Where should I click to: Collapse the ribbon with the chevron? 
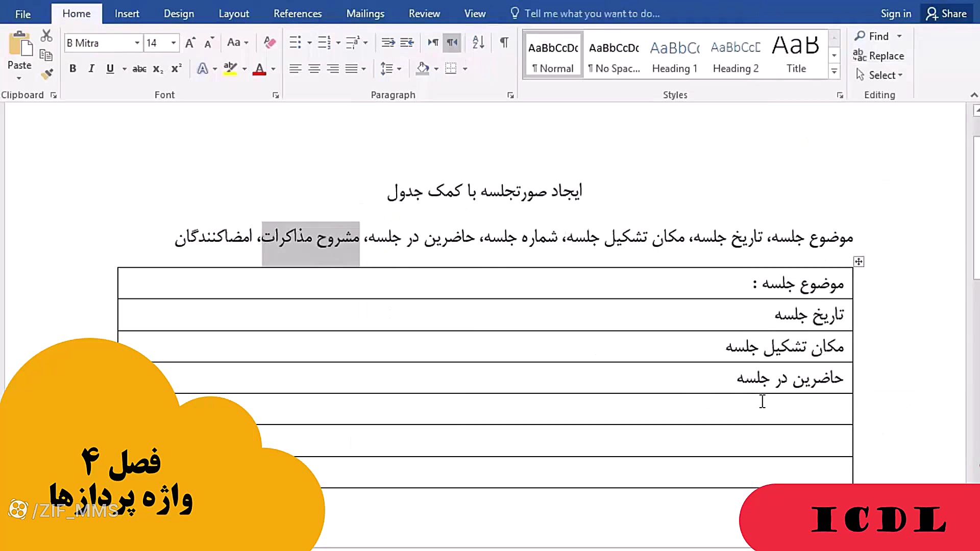click(974, 95)
